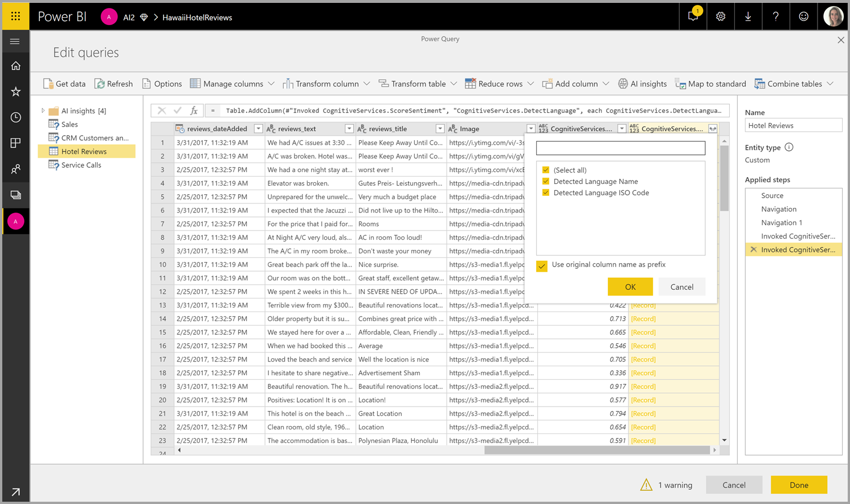This screenshot has height=504, width=850.
Task: Click Get data in toolbar
Action: coord(64,84)
